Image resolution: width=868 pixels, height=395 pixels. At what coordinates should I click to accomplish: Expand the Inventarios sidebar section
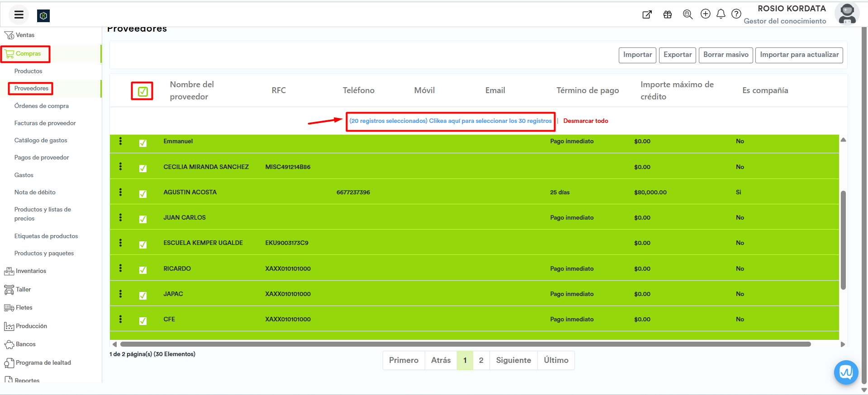(x=31, y=271)
